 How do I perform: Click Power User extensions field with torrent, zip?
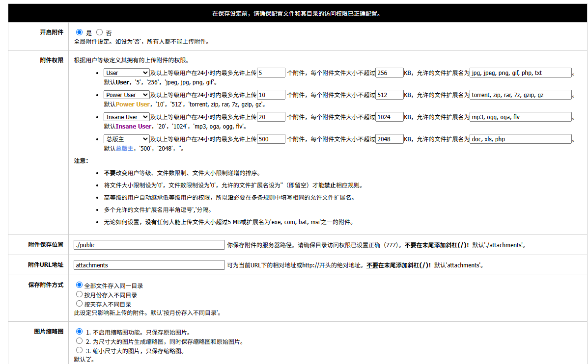[x=521, y=95]
